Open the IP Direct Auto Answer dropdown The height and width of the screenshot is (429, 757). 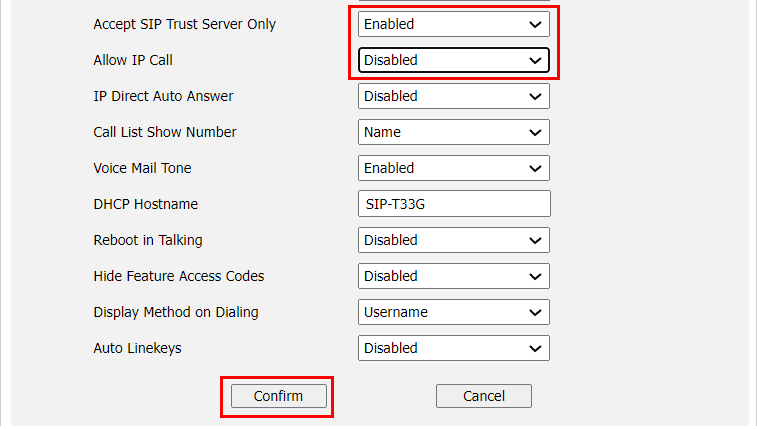pos(453,96)
